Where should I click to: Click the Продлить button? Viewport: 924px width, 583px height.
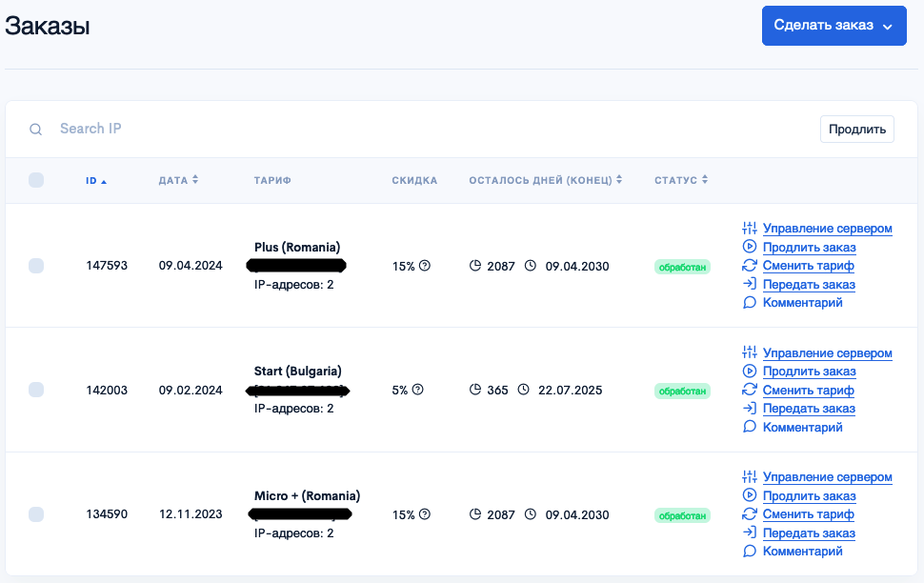[856, 130]
